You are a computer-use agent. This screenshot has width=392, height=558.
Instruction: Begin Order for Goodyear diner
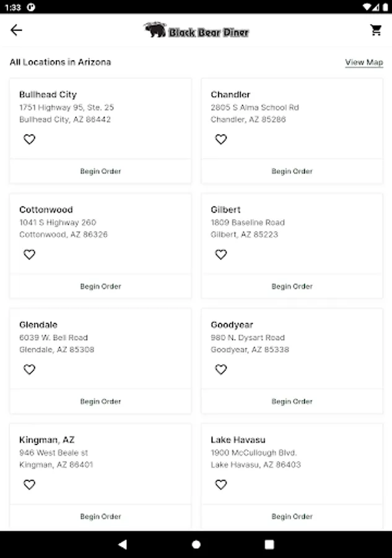[292, 402]
